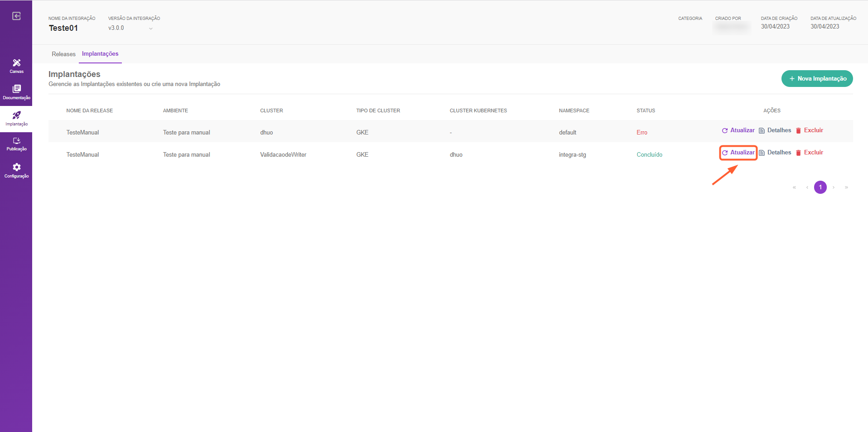Click the NAMESPACE column header

(574, 110)
